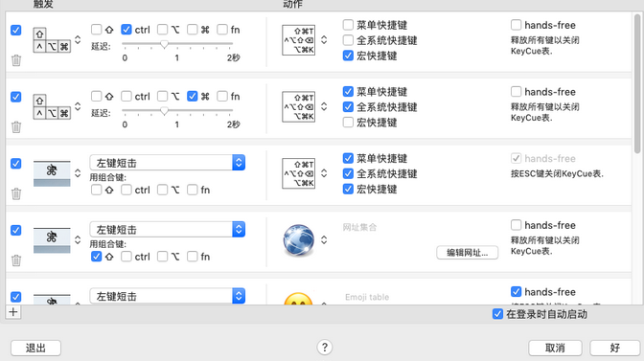Enable hands-free in first row
The width and height of the screenshot is (644, 361).
coord(516,25)
